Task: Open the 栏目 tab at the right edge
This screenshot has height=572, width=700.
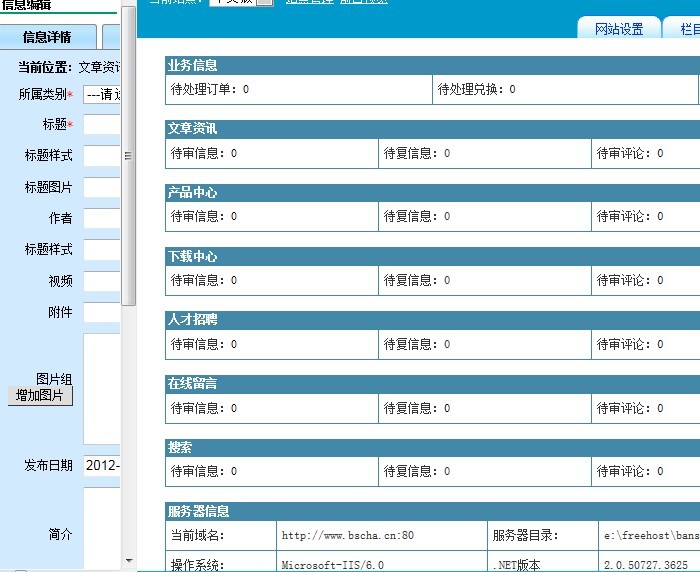Action: click(x=685, y=29)
